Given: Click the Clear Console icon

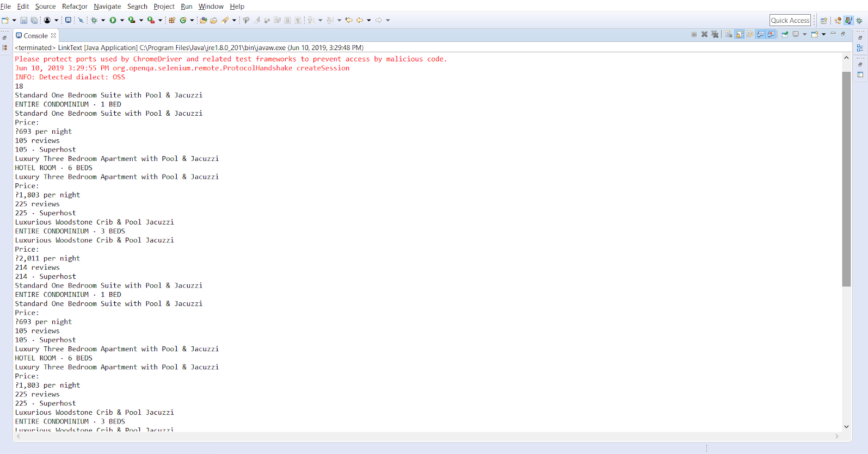Looking at the screenshot, I should tap(729, 34).
